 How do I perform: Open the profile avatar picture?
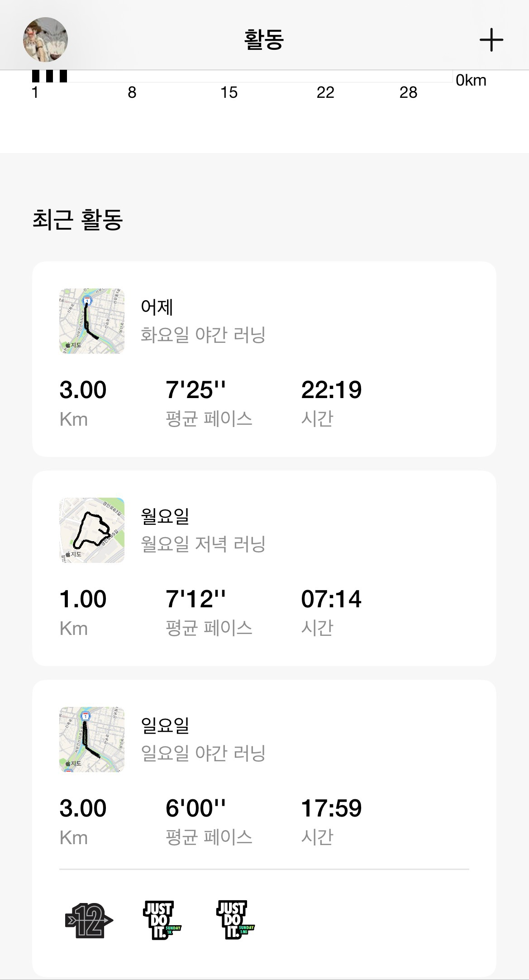pos(45,40)
